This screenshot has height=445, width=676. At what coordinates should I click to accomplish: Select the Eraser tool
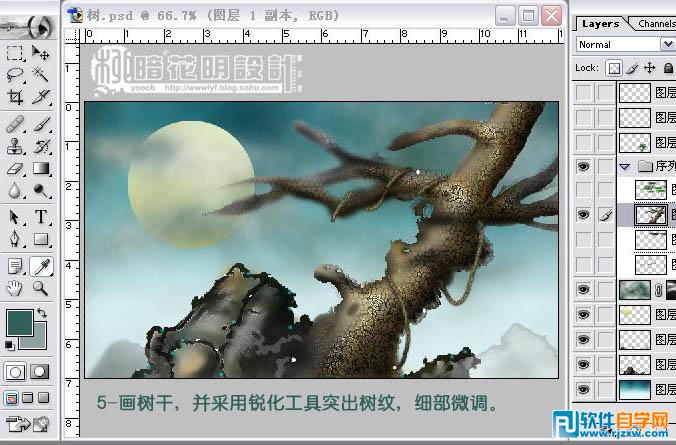click(x=15, y=168)
